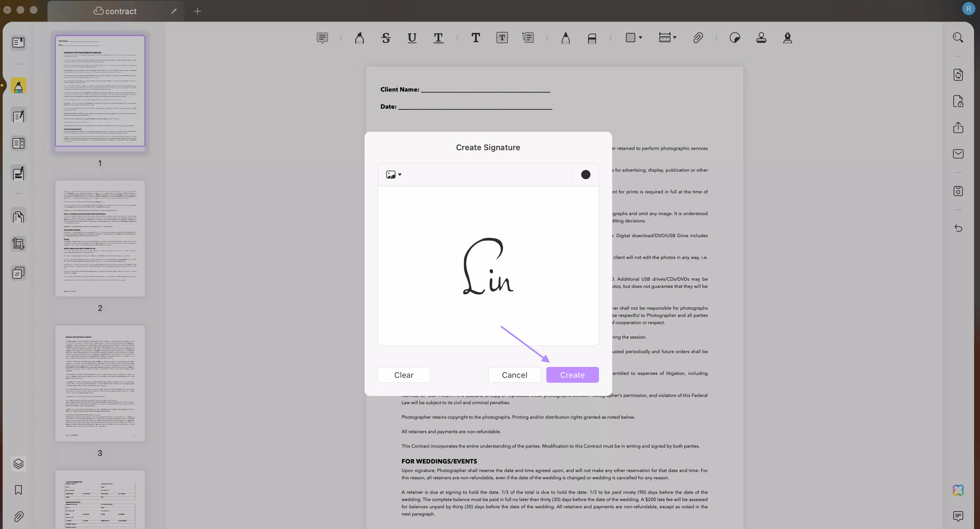Click the Cancel button in signature dialog
Viewport: 980px width, 529px height.
pyautogui.click(x=514, y=375)
